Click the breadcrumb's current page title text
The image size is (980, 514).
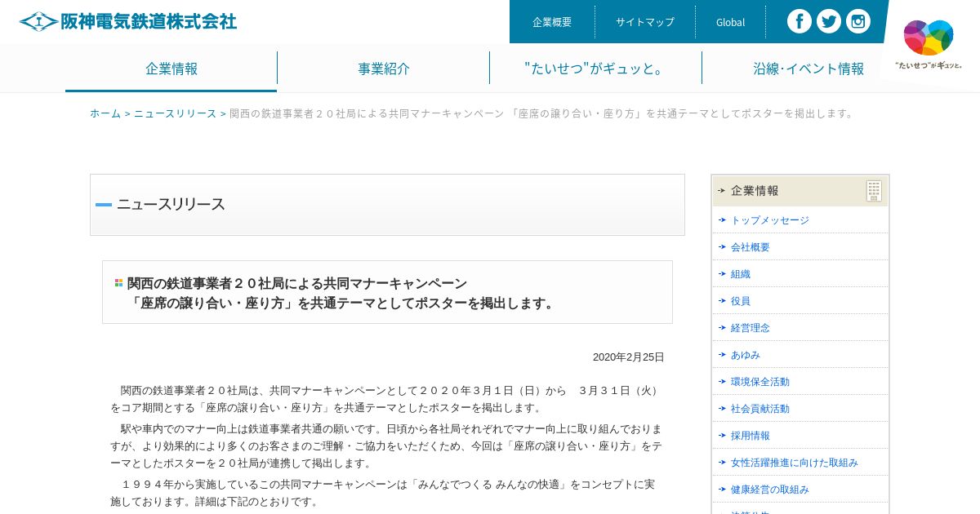point(543,113)
